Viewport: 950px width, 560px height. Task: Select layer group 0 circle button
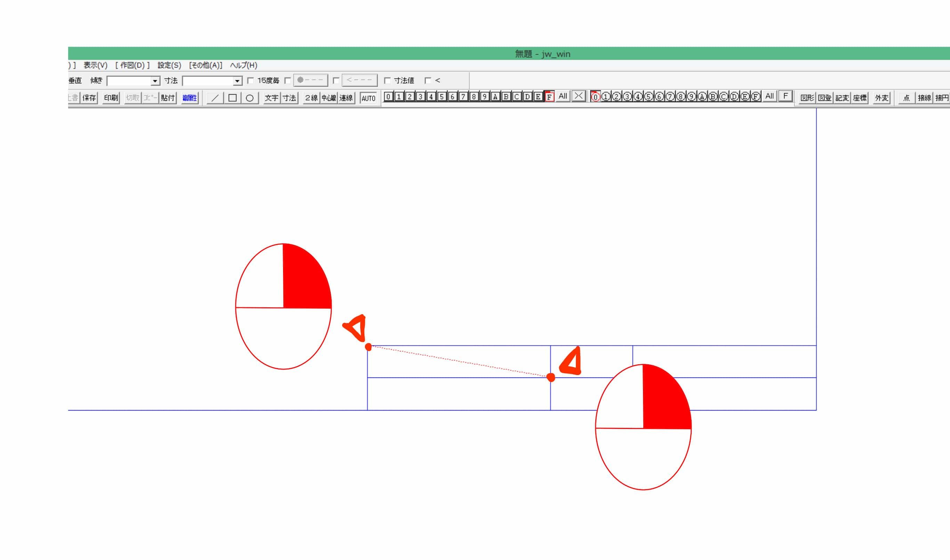595,97
